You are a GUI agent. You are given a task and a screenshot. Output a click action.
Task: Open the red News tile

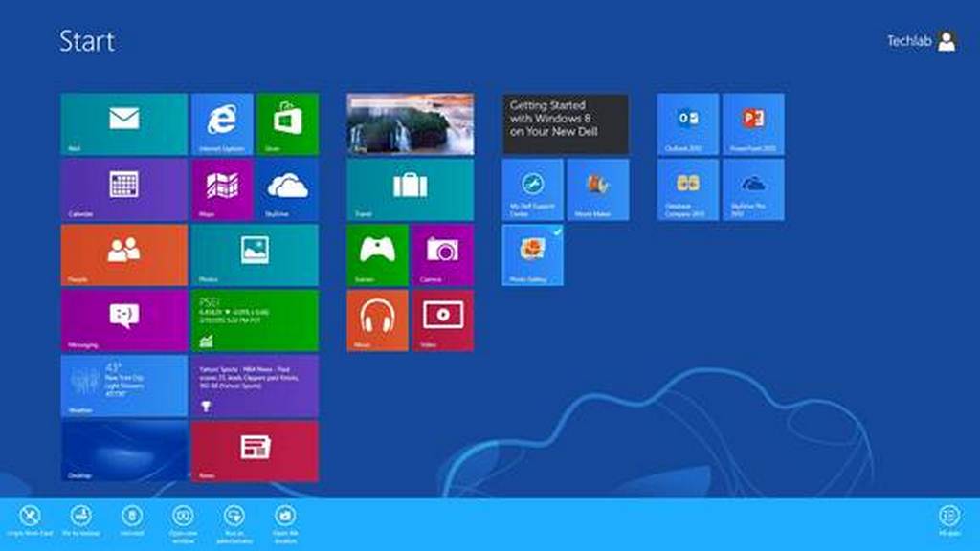[x=255, y=452]
